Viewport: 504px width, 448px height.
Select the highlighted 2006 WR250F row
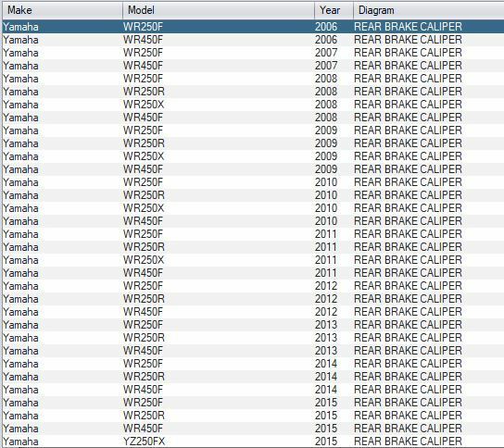pos(253,27)
